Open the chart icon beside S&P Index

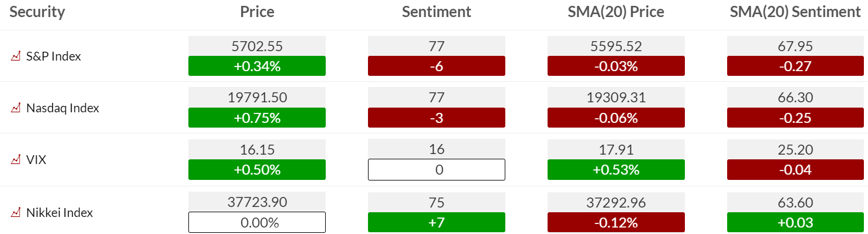click(x=15, y=56)
